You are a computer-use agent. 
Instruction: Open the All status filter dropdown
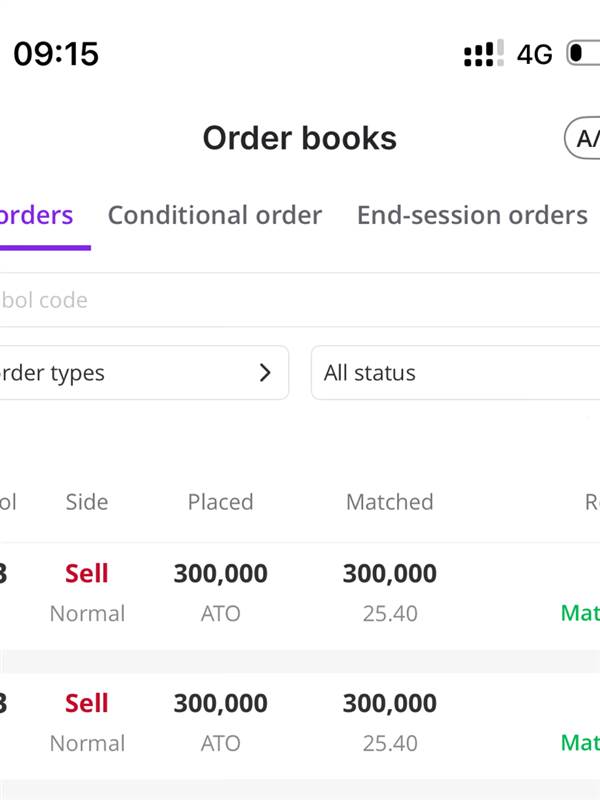point(456,372)
